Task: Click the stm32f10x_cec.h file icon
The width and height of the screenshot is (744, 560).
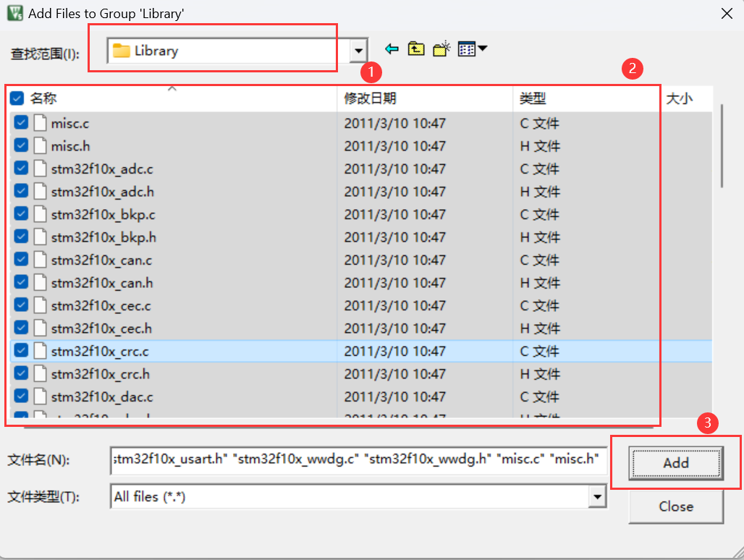Action: point(41,328)
